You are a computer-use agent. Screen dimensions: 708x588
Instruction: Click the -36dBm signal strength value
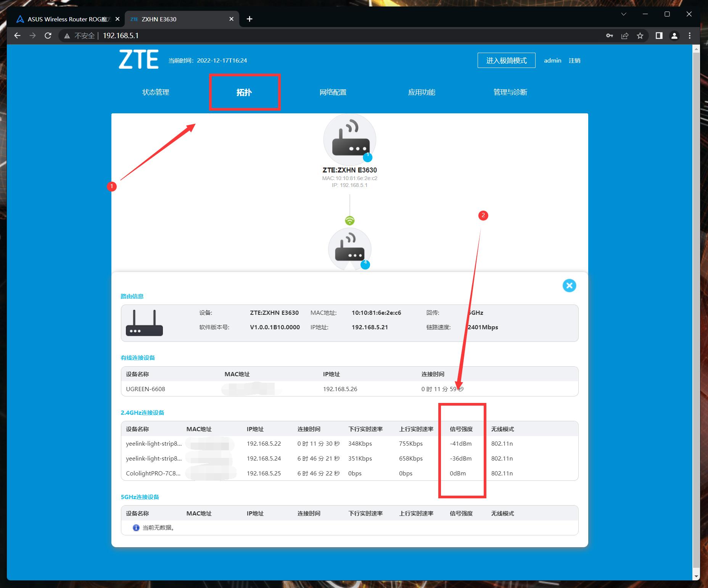pyautogui.click(x=461, y=459)
